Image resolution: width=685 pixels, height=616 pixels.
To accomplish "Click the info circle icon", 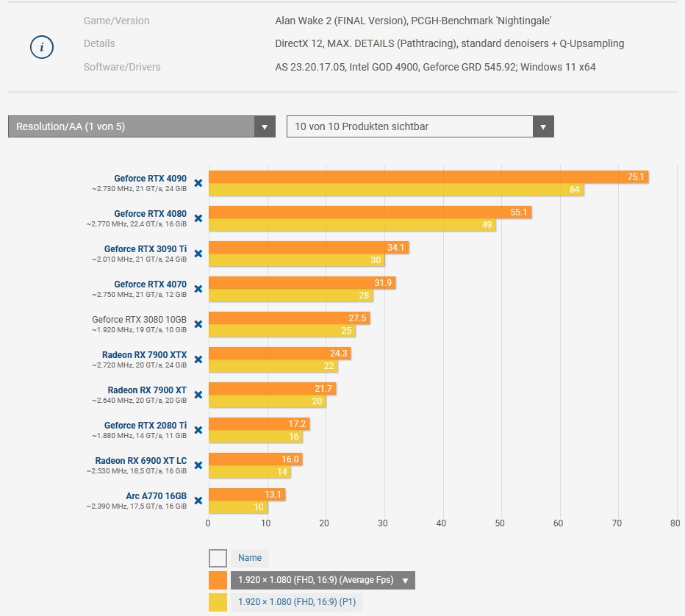I will coord(42,47).
